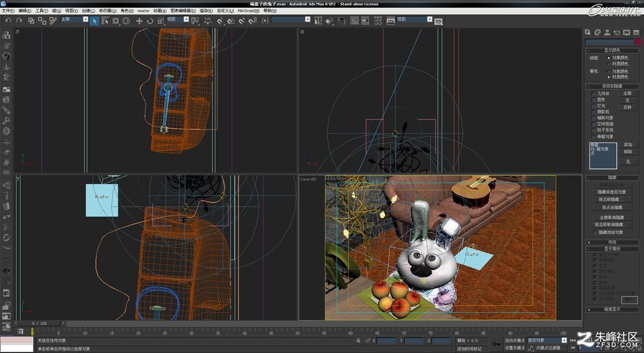Click the 反转 button
The width and height of the screenshot is (644, 353).
627,107
